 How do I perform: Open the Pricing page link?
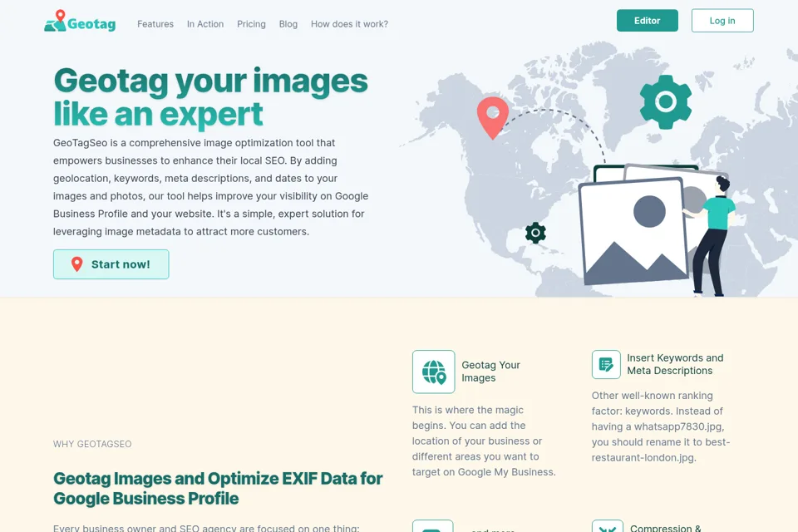pyautogui.click(x=251, y=24)
